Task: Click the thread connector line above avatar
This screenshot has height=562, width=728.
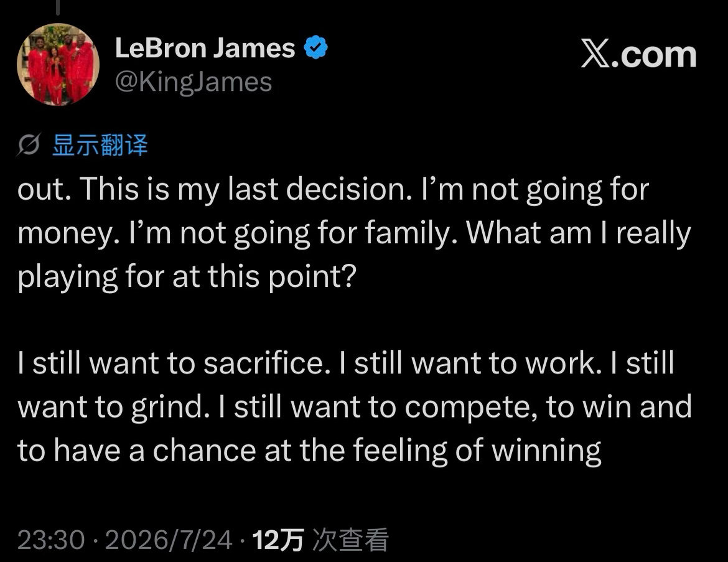Action: click(x=58, y=6)
